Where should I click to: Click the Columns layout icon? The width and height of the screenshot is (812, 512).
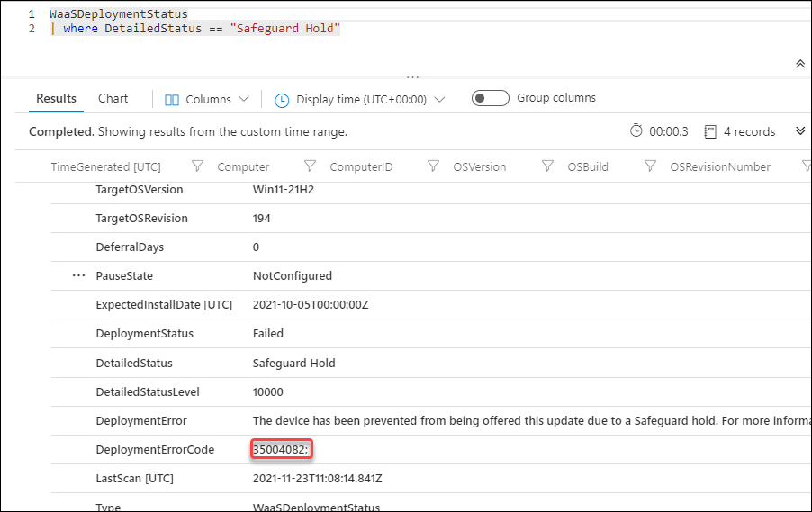click(x=171, y=99)
